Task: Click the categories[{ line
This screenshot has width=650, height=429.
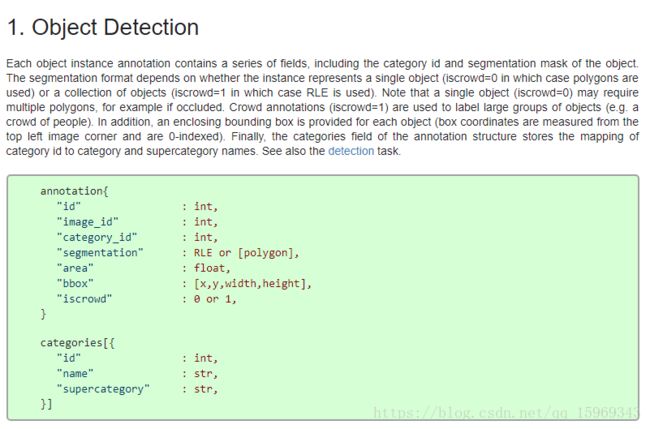Action: coord(78,343)
